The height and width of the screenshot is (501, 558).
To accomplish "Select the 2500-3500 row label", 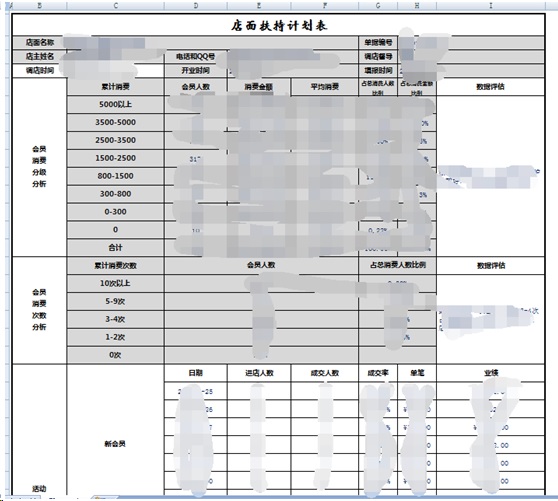I will point(115,140).
